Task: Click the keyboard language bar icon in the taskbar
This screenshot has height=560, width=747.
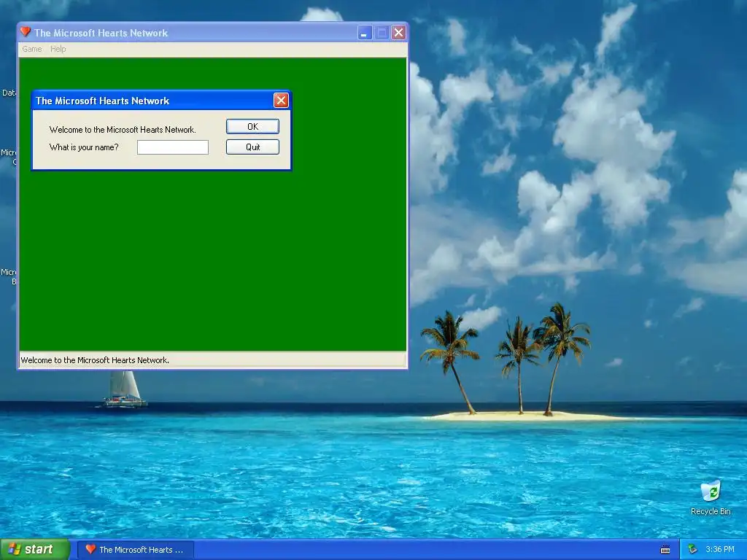Action: tap(665, 550)
